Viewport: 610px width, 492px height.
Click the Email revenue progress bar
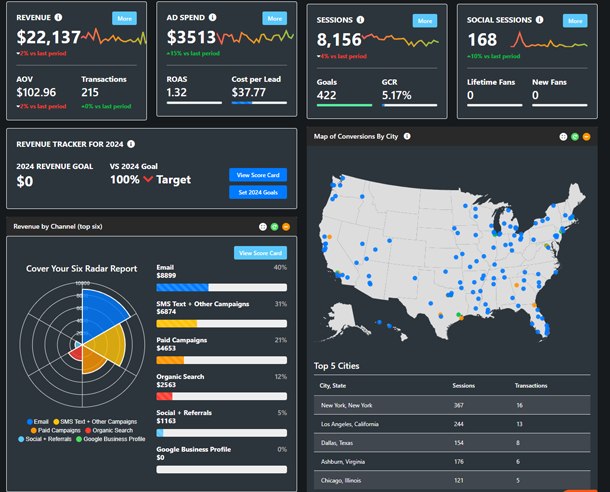[221, 288]
